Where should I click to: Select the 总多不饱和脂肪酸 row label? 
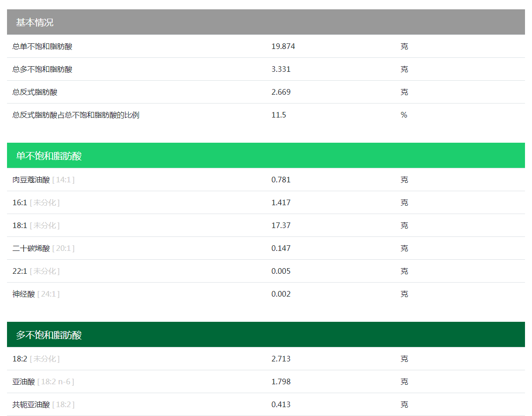(x=42, y=69)
